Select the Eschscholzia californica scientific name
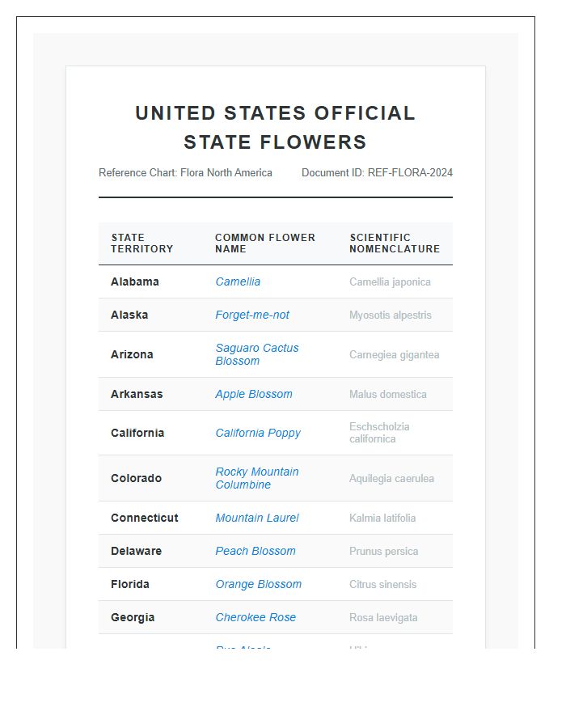 click(x=379, y=433)
